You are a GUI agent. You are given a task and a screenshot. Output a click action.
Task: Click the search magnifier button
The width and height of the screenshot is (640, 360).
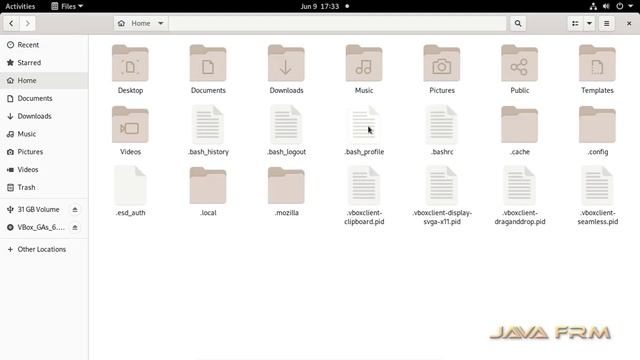click(518, 23)
